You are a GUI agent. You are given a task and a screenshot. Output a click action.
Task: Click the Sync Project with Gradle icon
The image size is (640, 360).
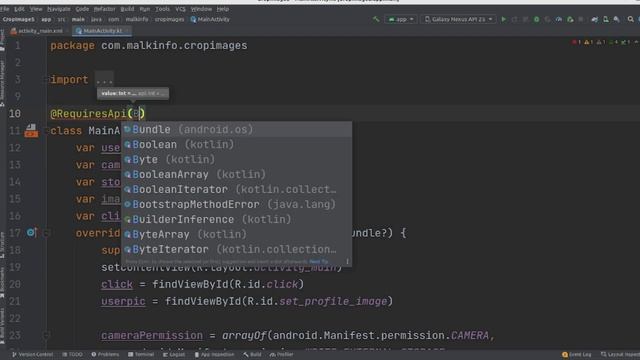[x=595, y=19]
